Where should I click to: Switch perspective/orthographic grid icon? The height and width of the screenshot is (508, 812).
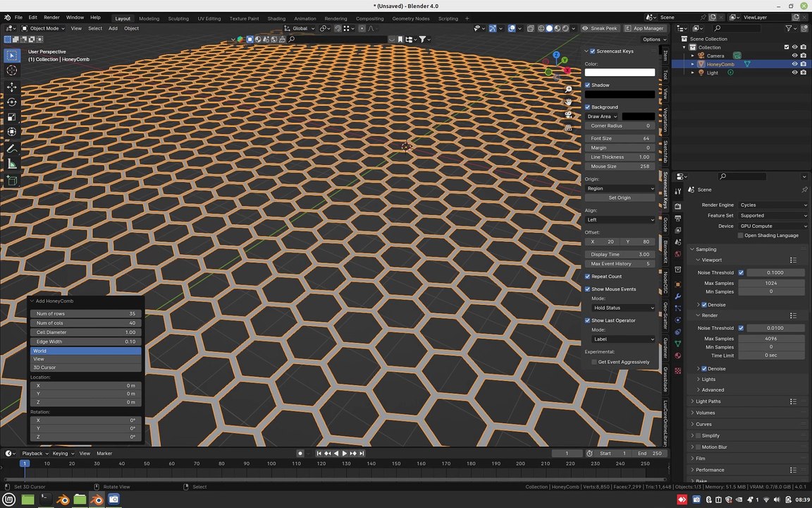click(x=568, y=127)
